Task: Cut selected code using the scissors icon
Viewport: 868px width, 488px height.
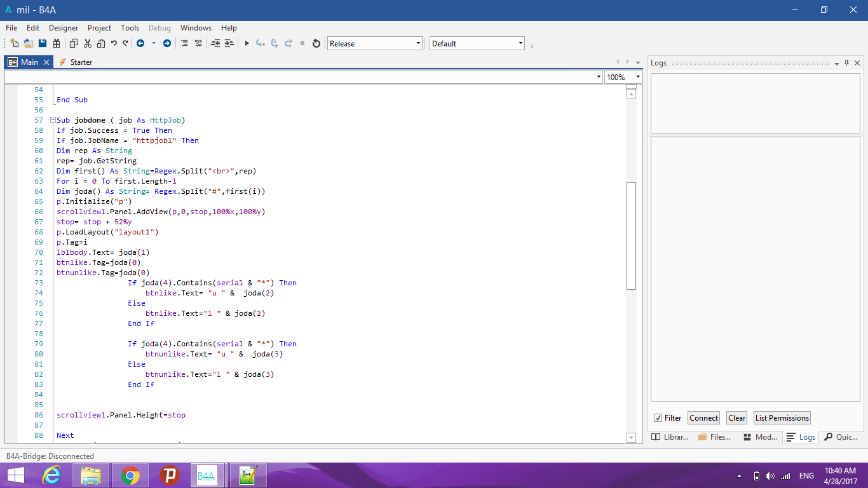Action: point(87,43)
